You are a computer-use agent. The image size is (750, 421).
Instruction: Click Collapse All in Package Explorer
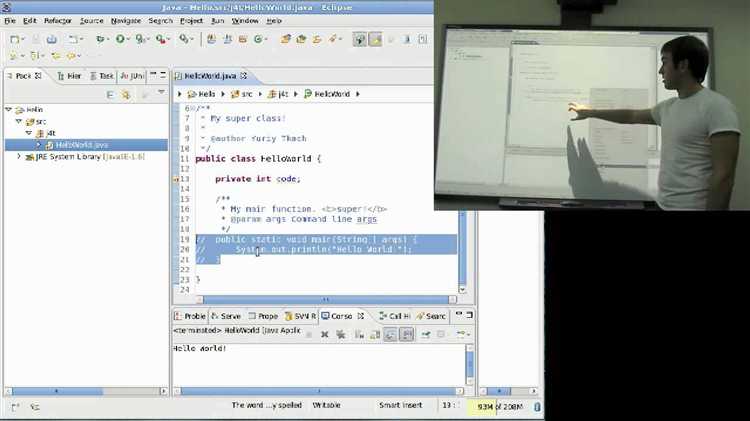[x=110, y=95]
